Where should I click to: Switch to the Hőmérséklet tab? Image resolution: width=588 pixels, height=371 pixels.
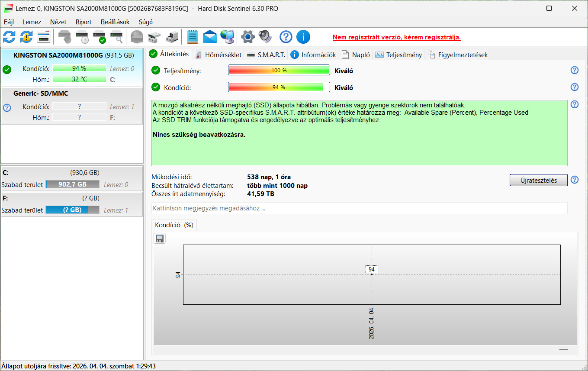click(218, 55)
